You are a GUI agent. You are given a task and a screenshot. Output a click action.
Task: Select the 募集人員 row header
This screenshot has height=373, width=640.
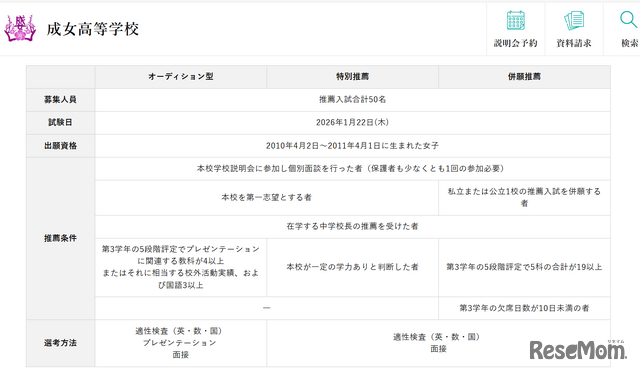coord(60,100)
